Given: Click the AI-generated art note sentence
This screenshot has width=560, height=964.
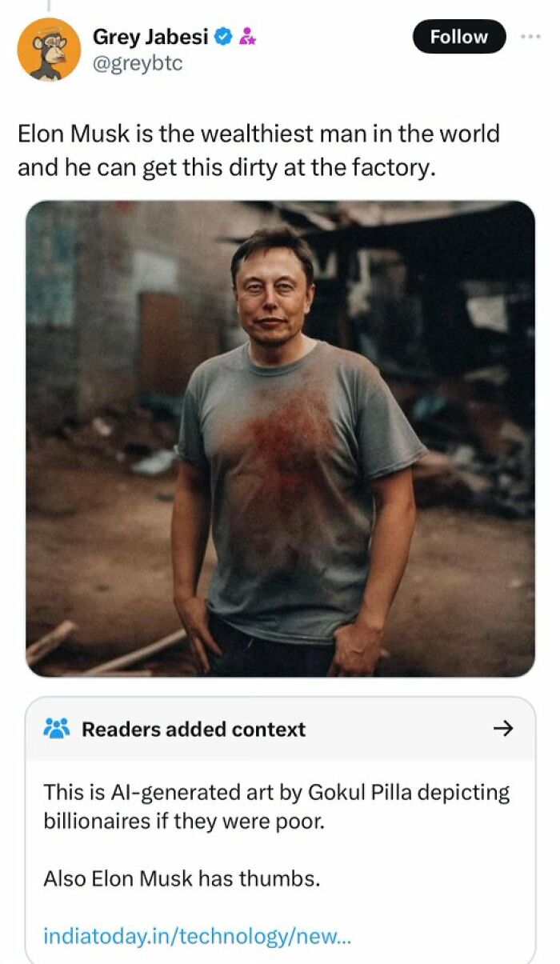Looking at the screenshot, I should (276, 806).
